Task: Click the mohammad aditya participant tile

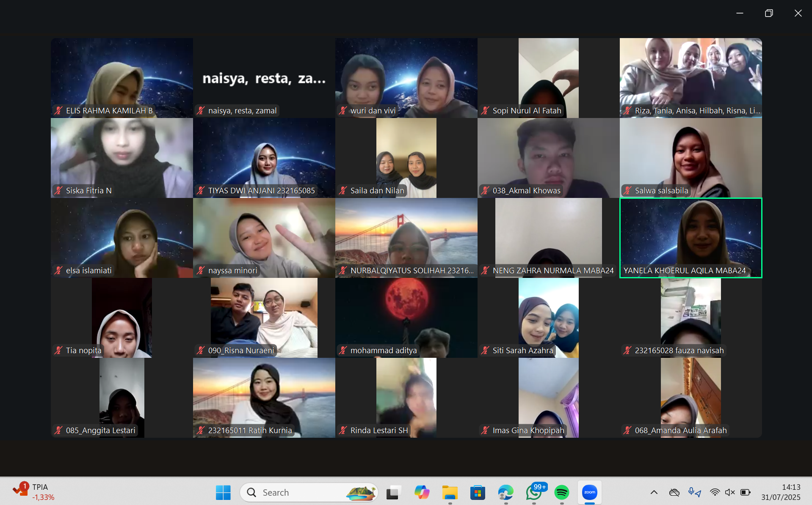Action: click(x=406, y=318)
